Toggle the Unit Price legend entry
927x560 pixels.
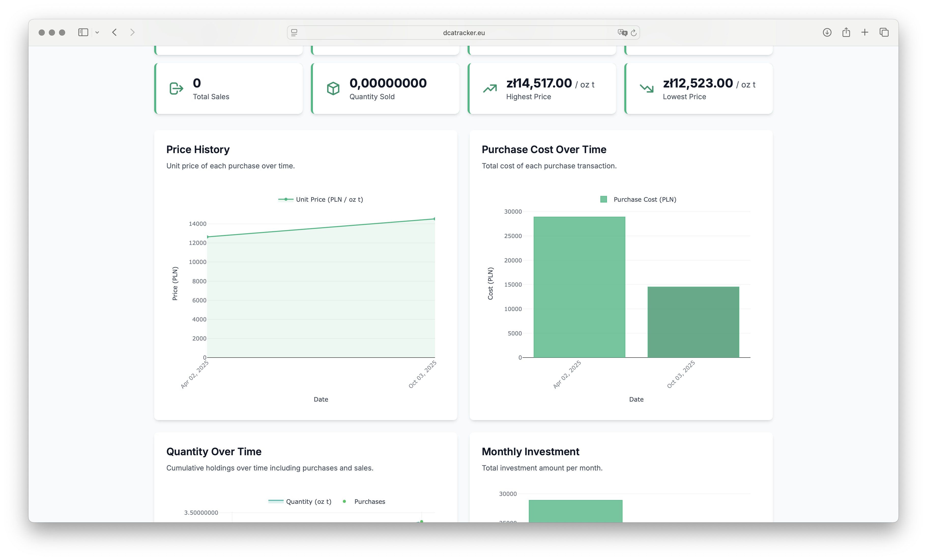tap(321, 199)
